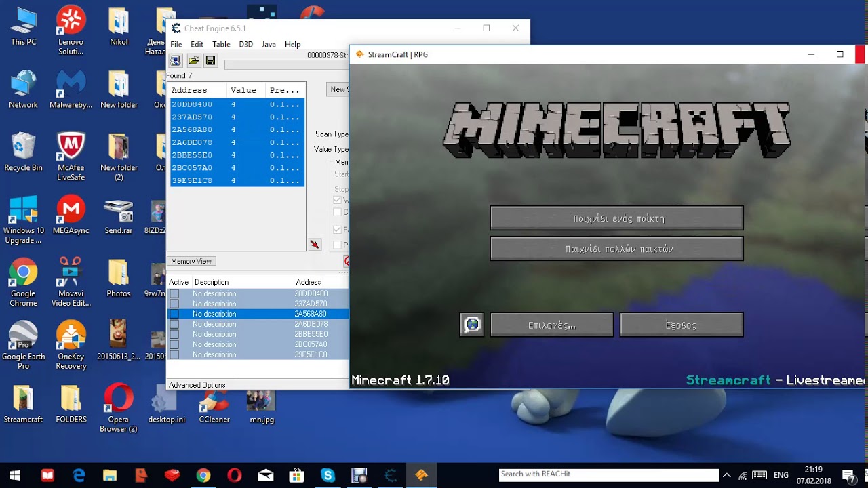Click the Search with REACHit field
The height and width of the screenshot is (488, 868).
(608, 474)
